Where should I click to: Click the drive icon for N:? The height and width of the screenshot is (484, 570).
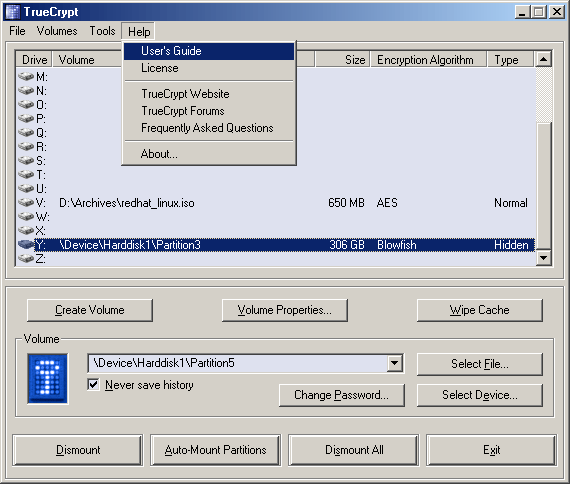pyautogui.click(x=26, y=90)
